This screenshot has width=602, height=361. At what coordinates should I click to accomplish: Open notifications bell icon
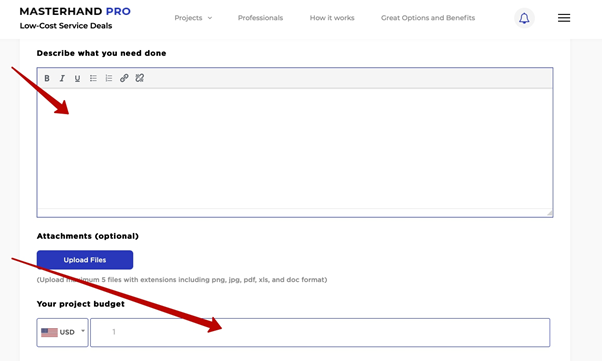click(x=524, y=18)
